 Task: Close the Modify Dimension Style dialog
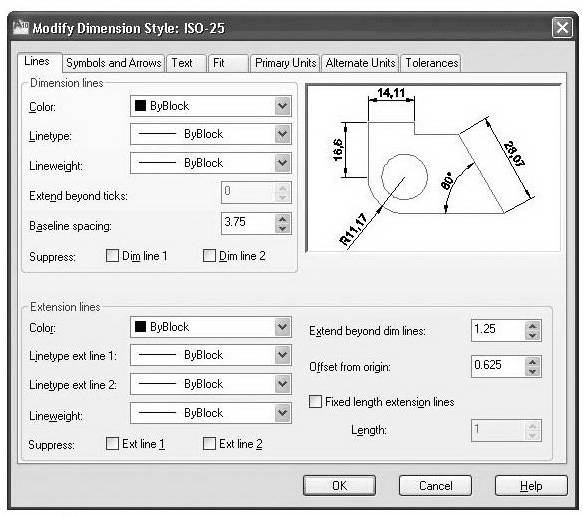pyautogui.click(x=562, y=28)
